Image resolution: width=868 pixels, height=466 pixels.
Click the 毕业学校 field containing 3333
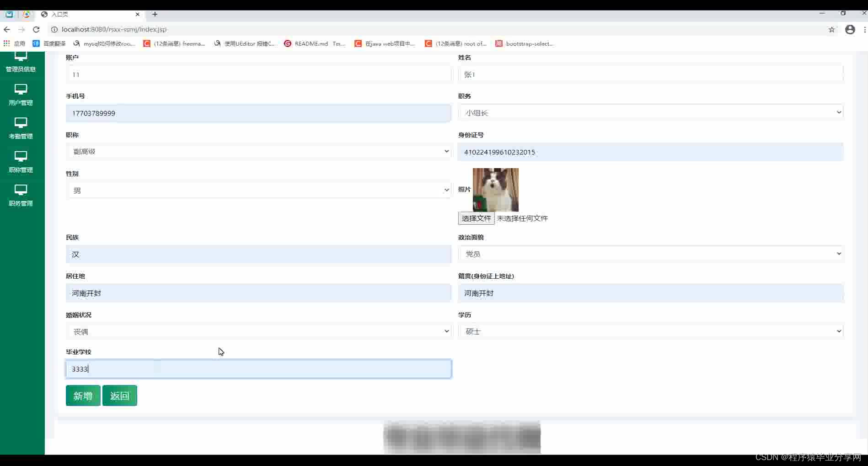258,369
